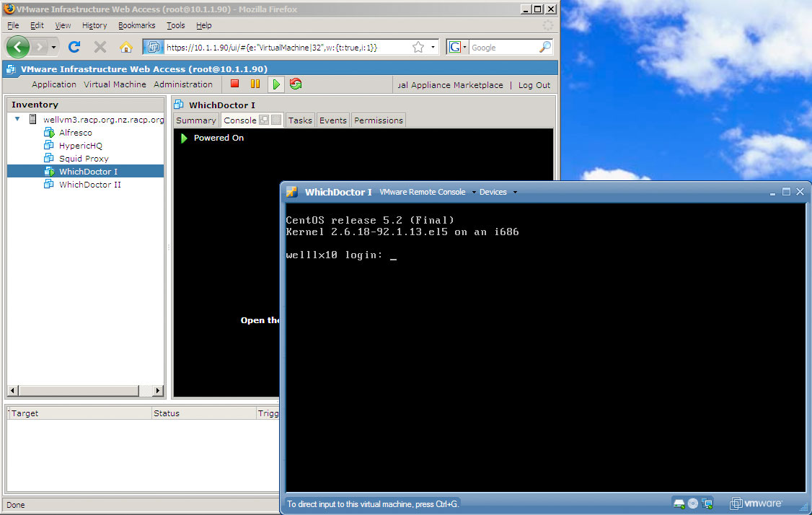Open the Firefox History menu
The width and height of the screenshot is (812, 515).
pyautogui.click(x=94, y=25)
